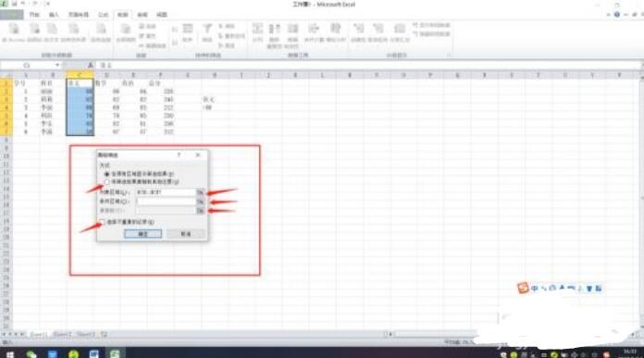
Task: Switch to the Insert ribbon tab
Action: tap(54, 15)
